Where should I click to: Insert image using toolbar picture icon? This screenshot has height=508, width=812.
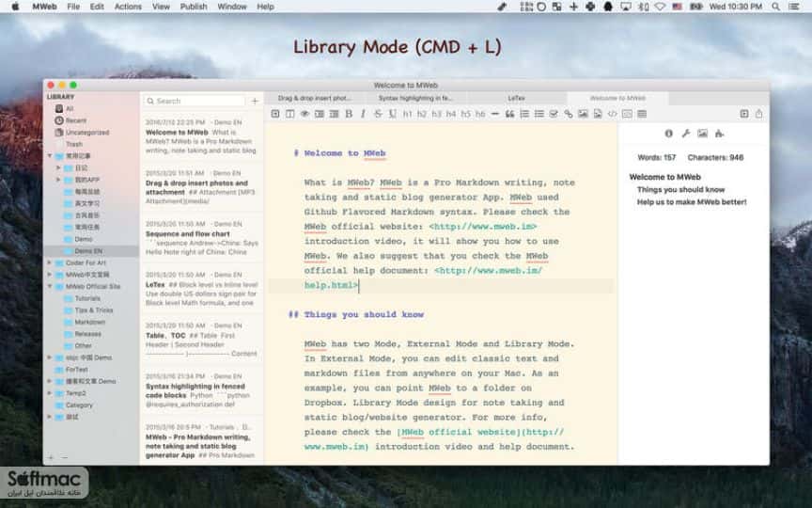(x=583, y=114)
